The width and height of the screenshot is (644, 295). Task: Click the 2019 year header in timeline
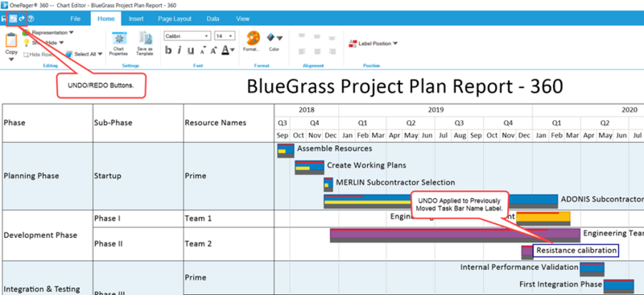(x=436, y=110)
